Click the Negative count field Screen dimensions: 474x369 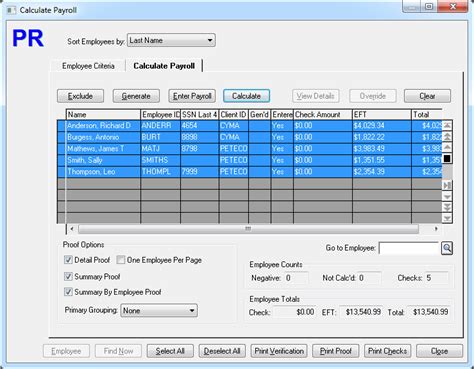pos(296,278)
